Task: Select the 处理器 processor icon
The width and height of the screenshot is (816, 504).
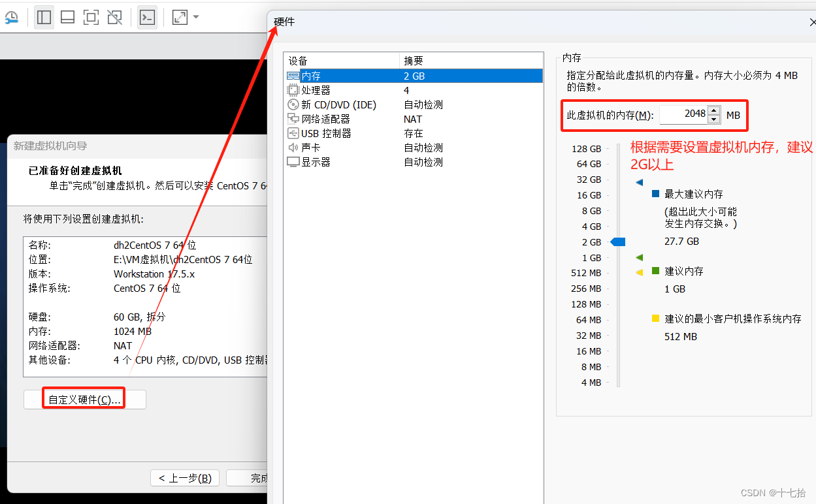Action: click(293, 90)
